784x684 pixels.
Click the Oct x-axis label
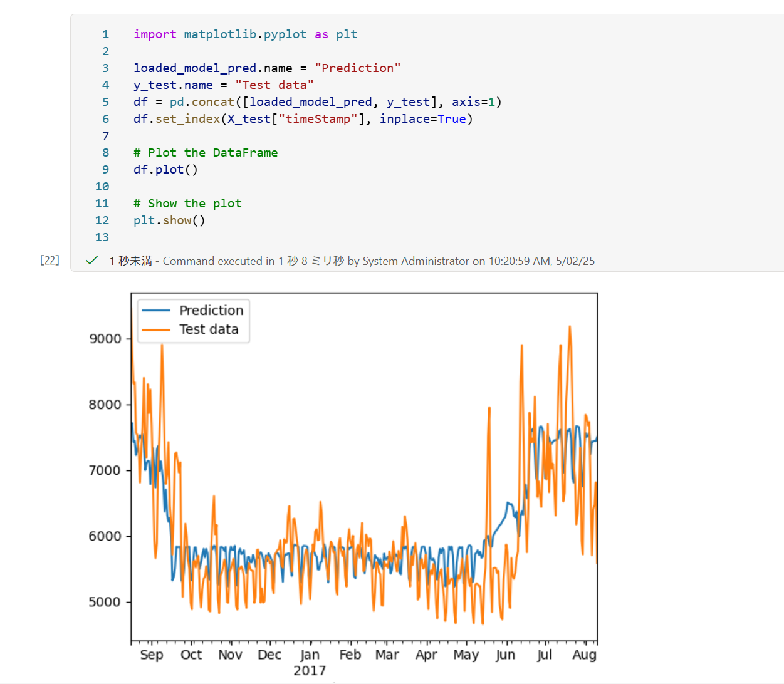(191, 655)
